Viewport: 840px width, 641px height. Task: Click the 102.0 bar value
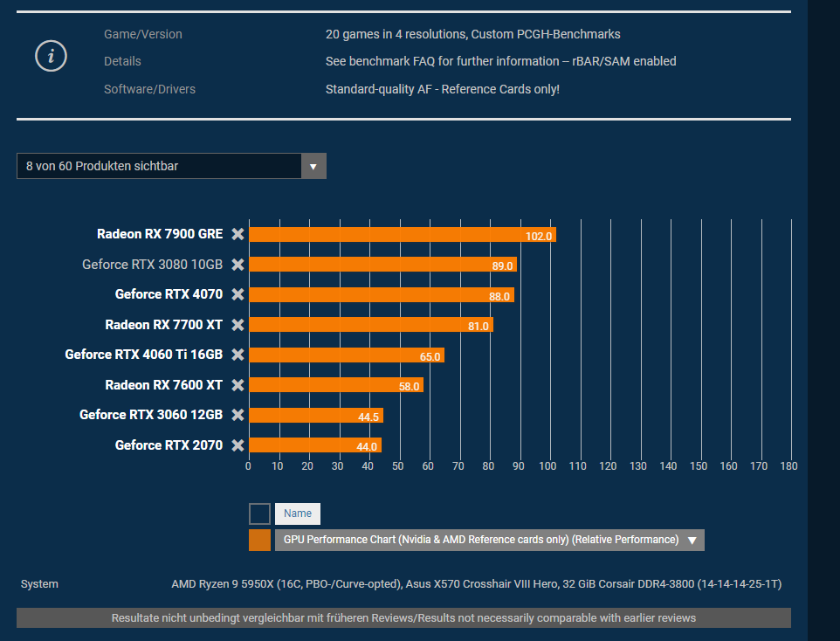click(x=539, y=237)
